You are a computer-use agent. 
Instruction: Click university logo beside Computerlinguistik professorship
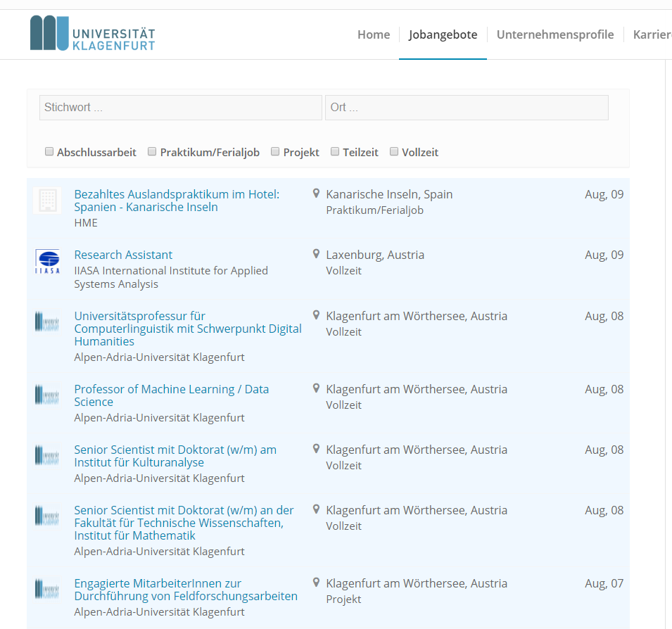pos(47,322)
